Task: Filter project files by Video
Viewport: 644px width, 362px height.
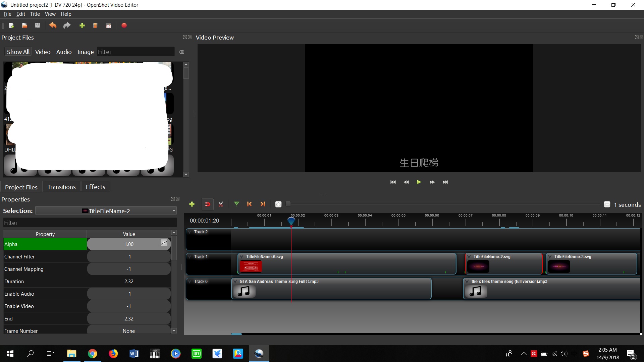Action: pos(43,52)
